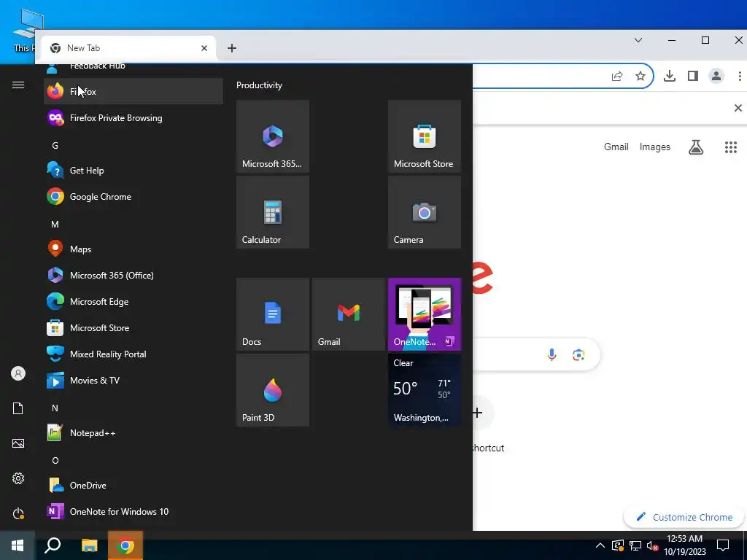
Task: Open OneDrive from app list
Action: [x=133, y=485]
